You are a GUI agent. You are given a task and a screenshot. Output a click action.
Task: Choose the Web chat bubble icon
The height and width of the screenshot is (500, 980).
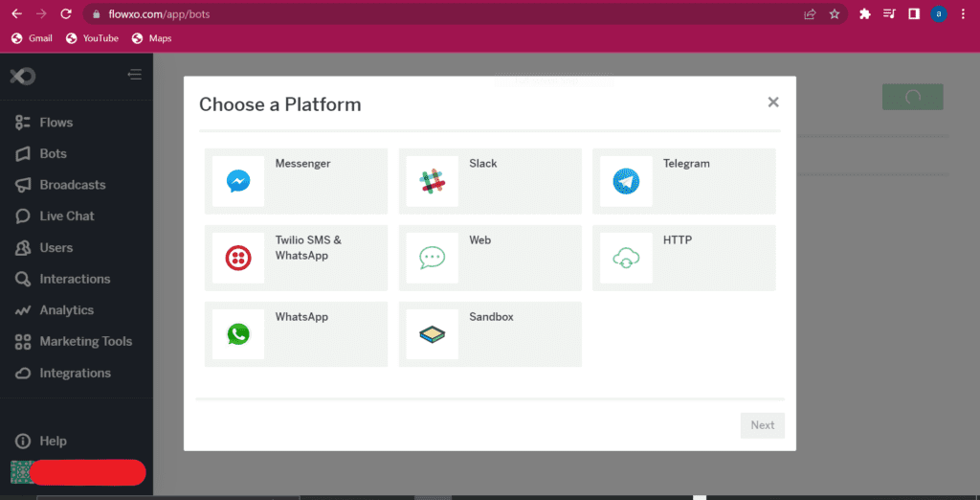(432, 258)
